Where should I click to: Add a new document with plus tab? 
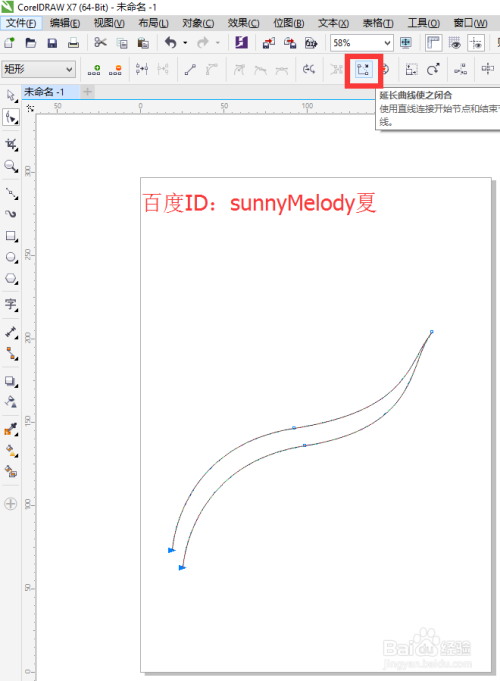pyautogui.click(x=88, y=92)
